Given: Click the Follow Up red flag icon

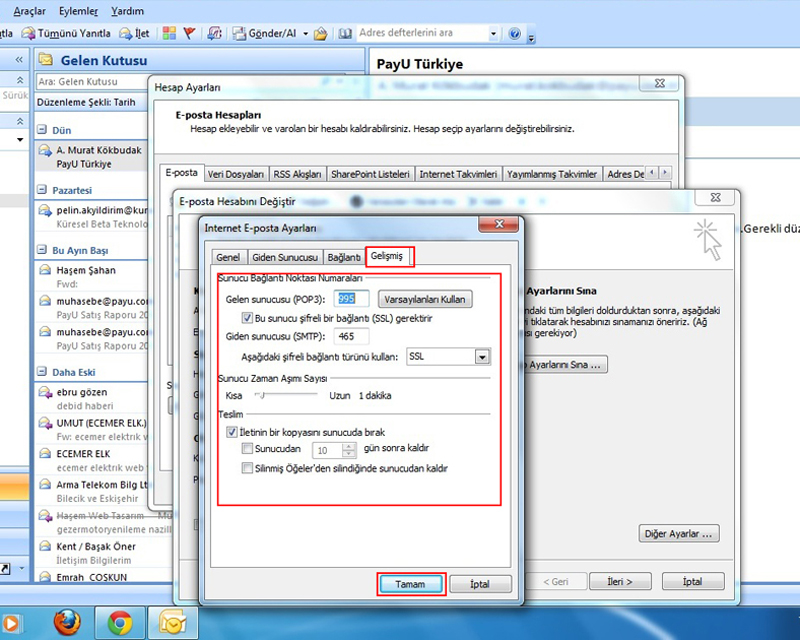Looking at the screenshot, I should click(x=189, y=33).
